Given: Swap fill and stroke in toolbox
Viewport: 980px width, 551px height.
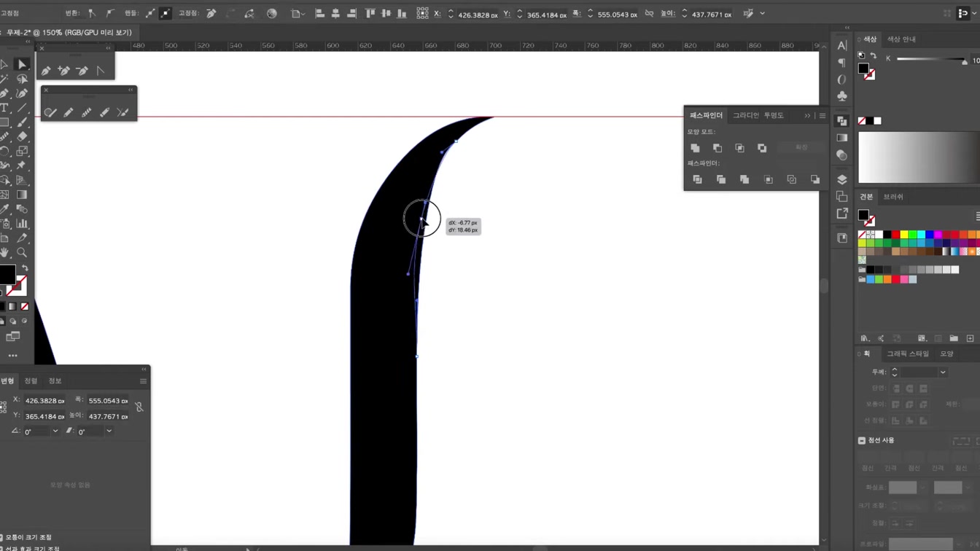Looking at the screenshot, I should 25,268.
